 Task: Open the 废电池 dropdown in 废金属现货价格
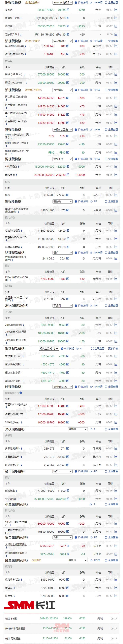point(78,560)
